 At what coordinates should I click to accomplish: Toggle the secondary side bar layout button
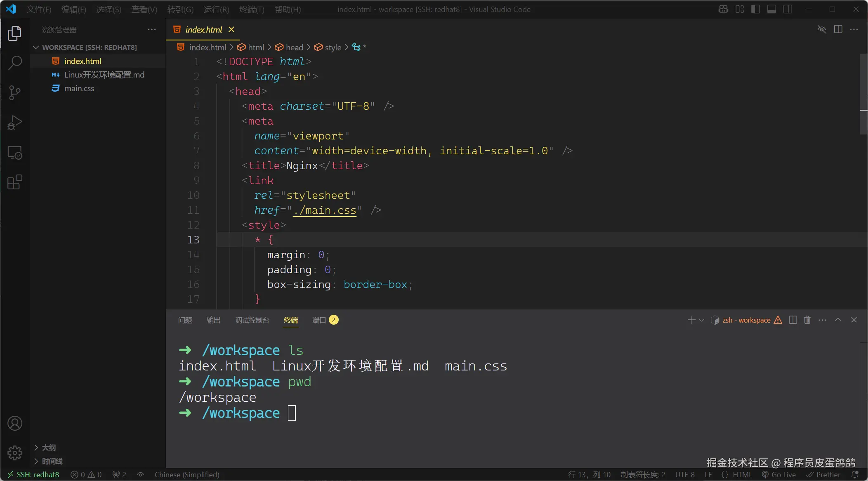(788, 9)
